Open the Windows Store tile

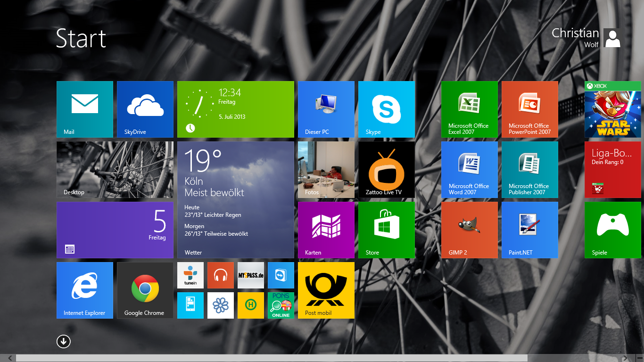coord(387,230)
